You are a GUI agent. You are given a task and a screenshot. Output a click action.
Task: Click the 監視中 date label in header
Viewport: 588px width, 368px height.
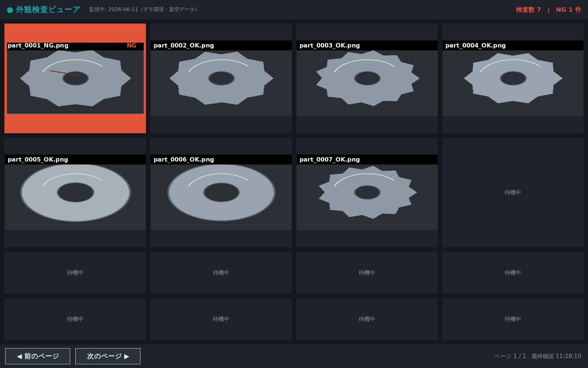pos(144,10)
